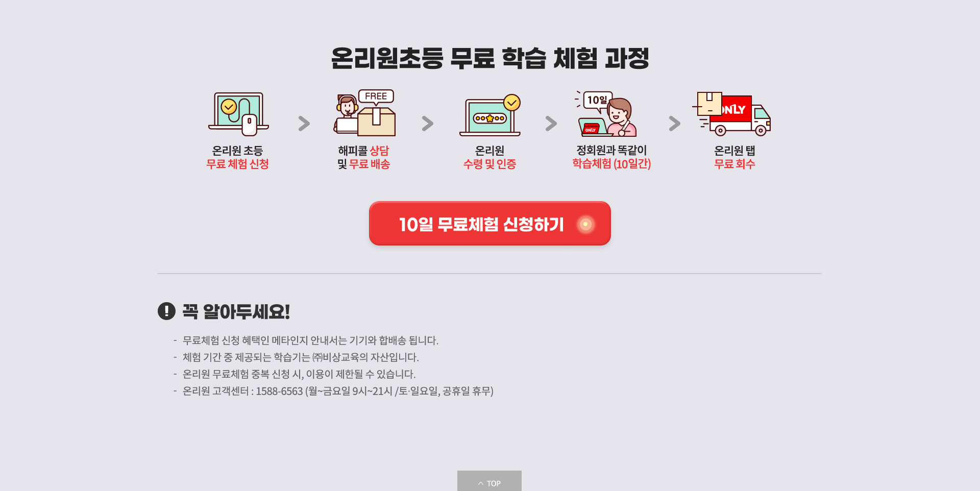Click the red ONLY delivery truck icon
The width and height of the screenshot is (980, 491).
(731, 114)
